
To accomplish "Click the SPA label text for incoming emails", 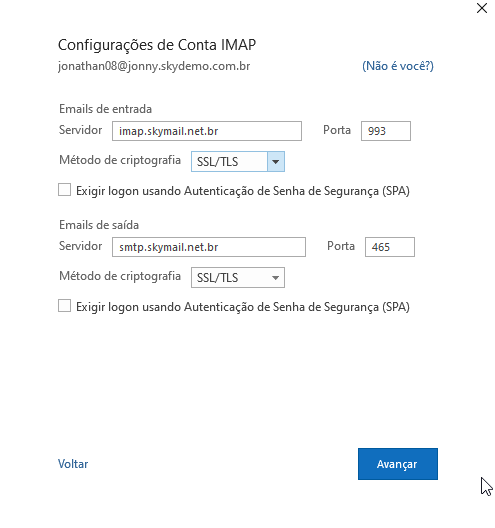I will [x=243, y=191].
